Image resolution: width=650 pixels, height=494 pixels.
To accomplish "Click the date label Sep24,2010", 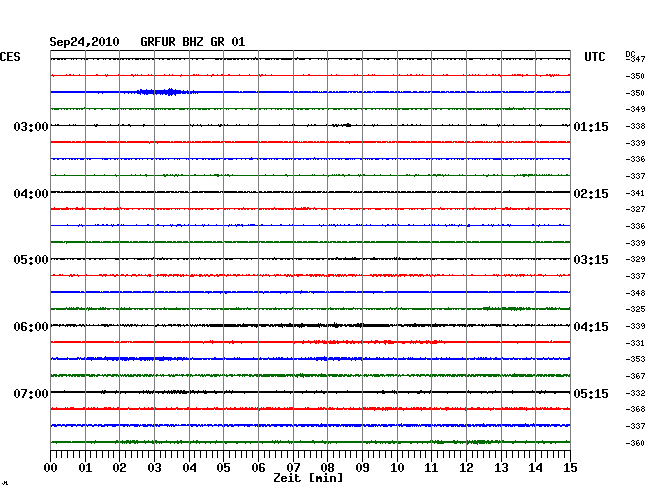I will pos(84,42).
